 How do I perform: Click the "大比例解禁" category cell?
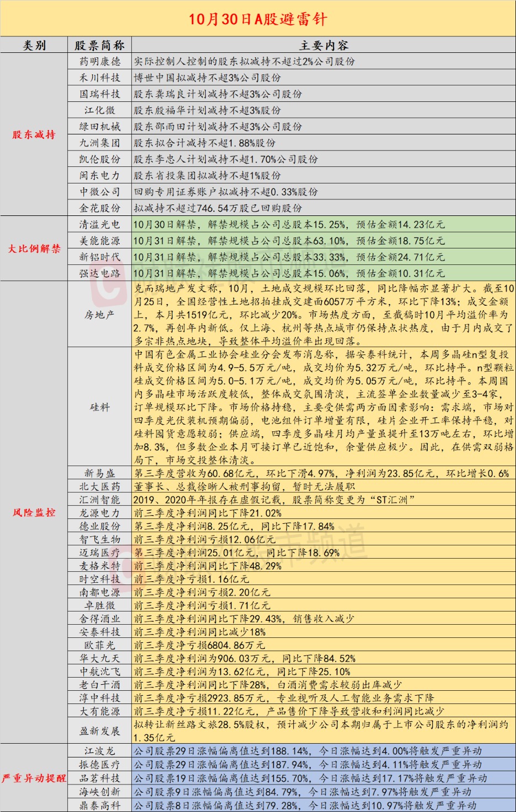[34, 248]
